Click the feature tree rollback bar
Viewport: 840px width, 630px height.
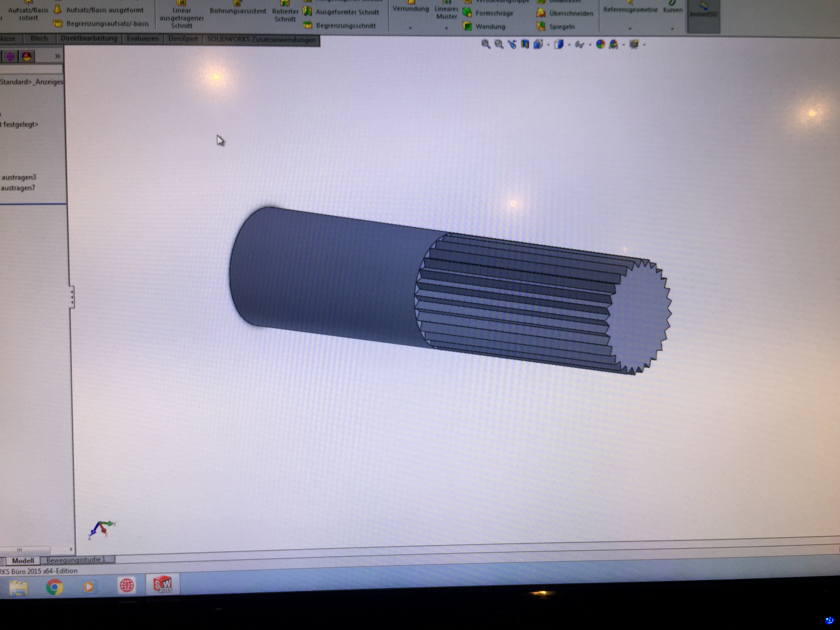[33, 204]
